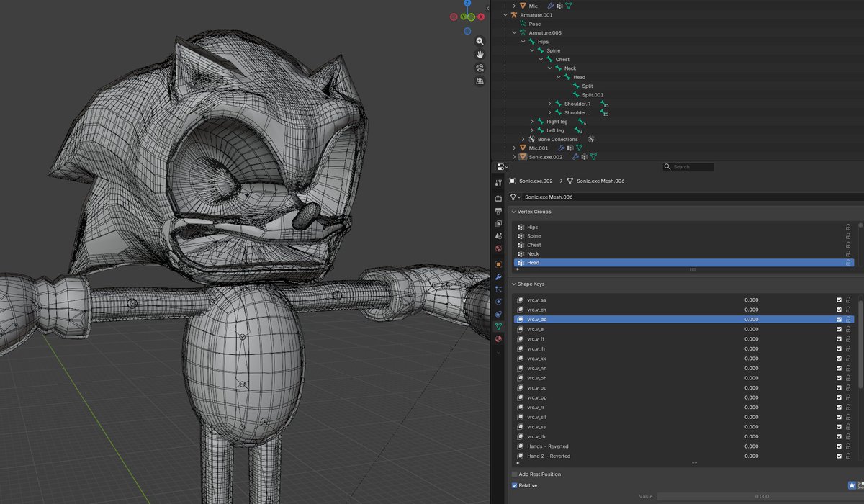Image resolution: width=864 pixels, height=504 pixels.
Task: Toggle the lock on vrc.v_sil shape key
Action: tap(849, 417)
